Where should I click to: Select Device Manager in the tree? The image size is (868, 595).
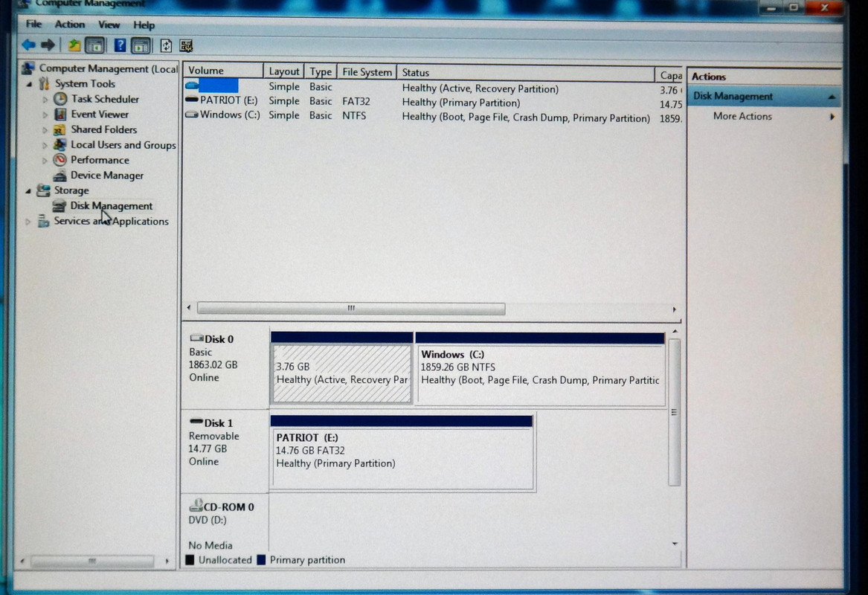point(107,176)
